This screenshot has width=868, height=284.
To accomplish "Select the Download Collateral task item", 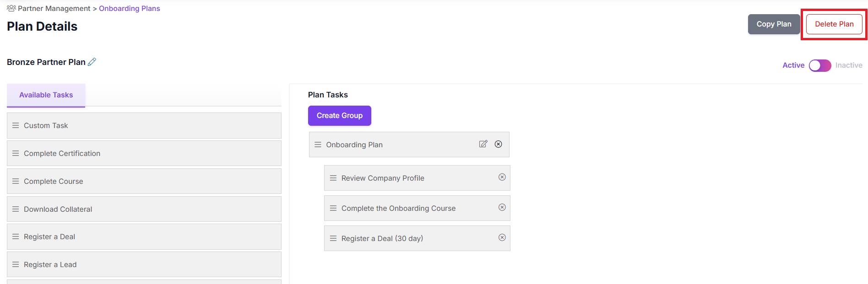I will 58,209.
